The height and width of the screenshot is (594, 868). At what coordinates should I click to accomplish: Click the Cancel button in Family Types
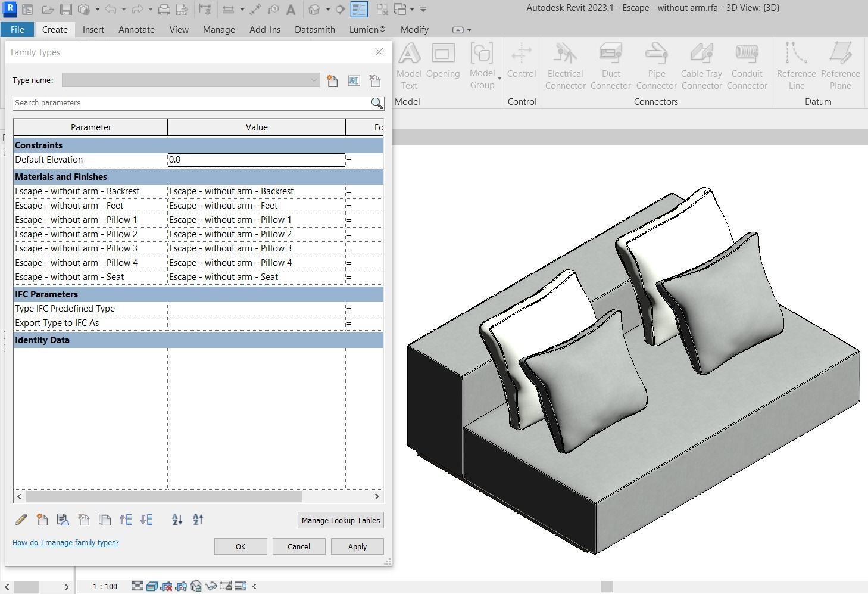coord(299,546)
